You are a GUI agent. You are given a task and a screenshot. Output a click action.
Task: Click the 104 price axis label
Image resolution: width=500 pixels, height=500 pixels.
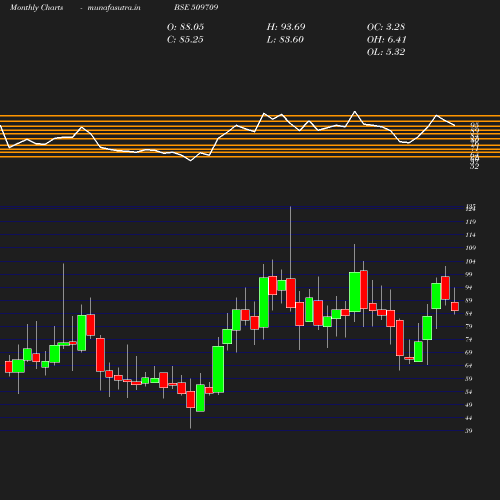(x=471, y=261)
